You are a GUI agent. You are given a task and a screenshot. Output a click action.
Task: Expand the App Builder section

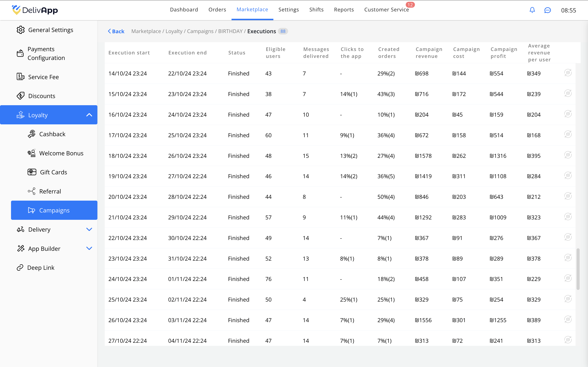tap(89, 248)
